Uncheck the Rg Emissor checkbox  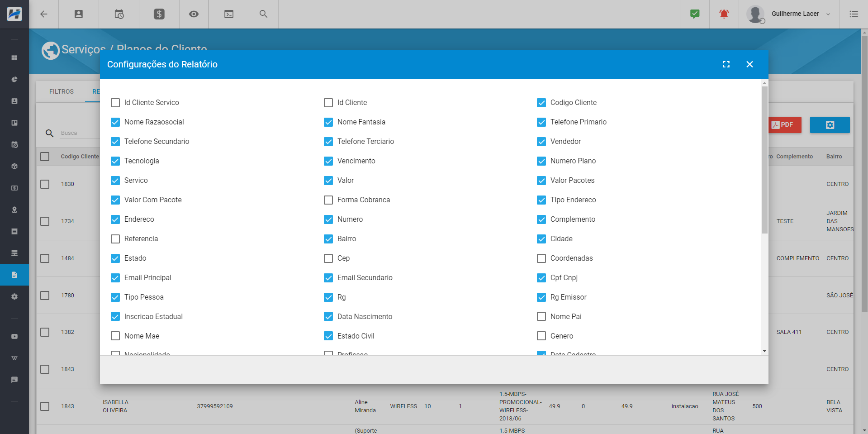[x=541, y=297]
